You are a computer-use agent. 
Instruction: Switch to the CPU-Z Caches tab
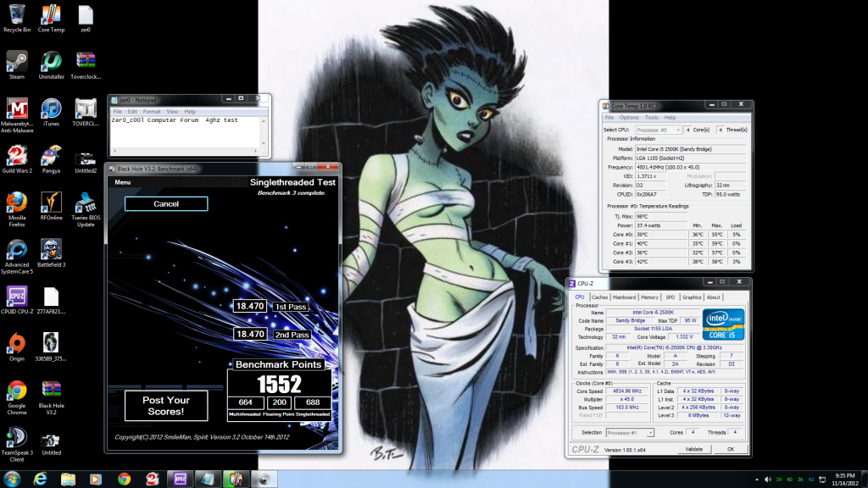point(599,297)
